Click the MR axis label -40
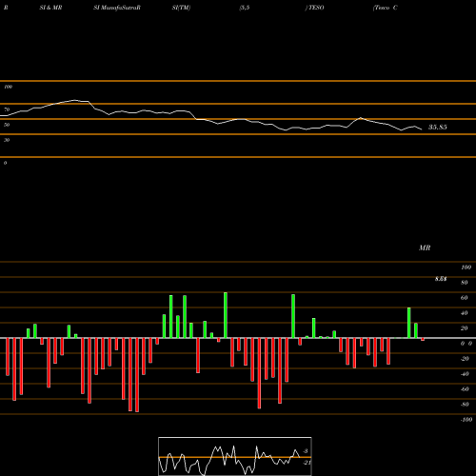 (465, 374)
